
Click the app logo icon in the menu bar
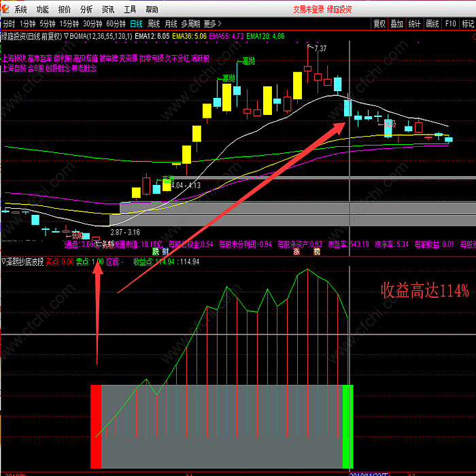pyautogui.click(x=5, y=8)
